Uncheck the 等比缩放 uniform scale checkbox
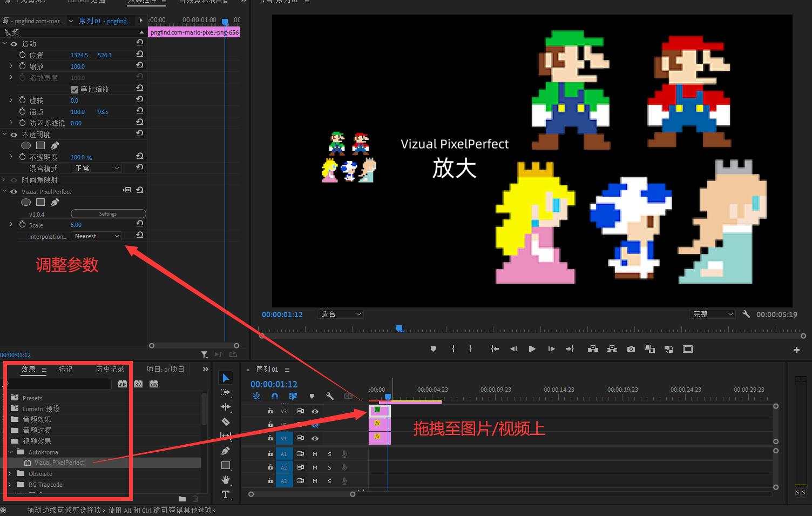The height and width of the screenshot is (516, 812). 75,89
